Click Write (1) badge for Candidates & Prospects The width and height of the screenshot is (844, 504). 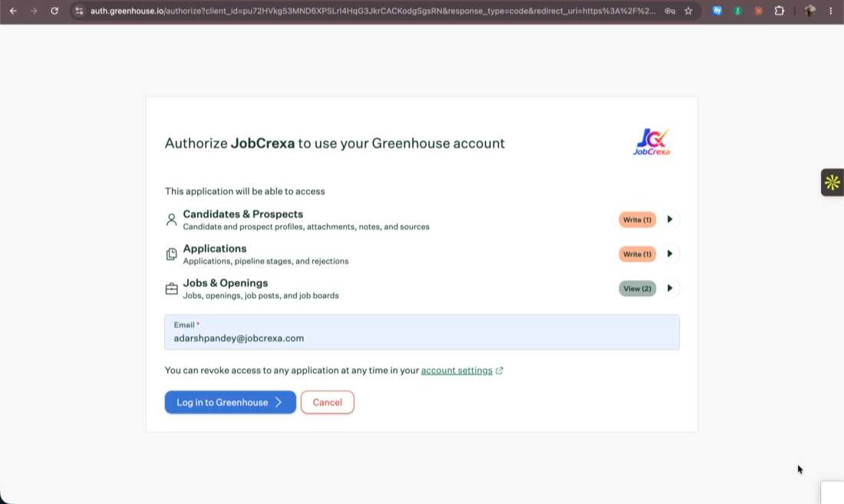click(x=638, y=219)
